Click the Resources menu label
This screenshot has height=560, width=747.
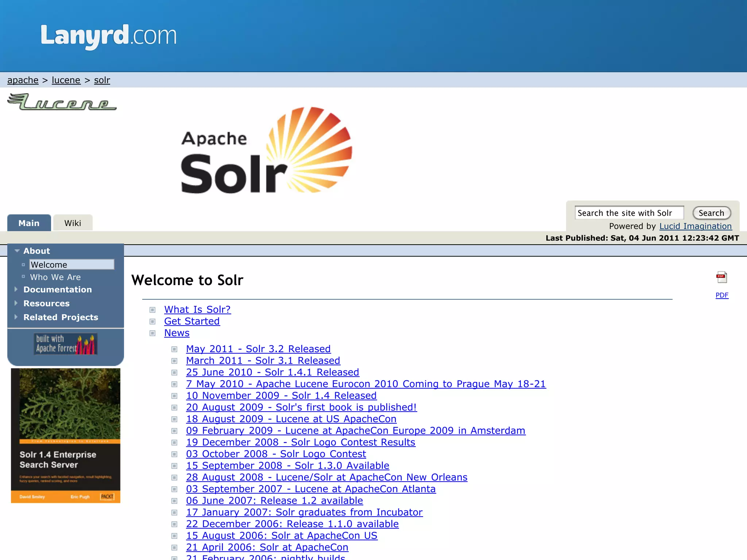point(46,303)
